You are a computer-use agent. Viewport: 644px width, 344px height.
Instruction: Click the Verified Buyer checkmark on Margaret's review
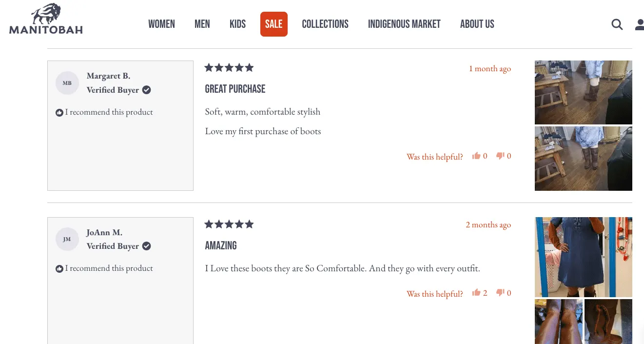pos(146,90)
